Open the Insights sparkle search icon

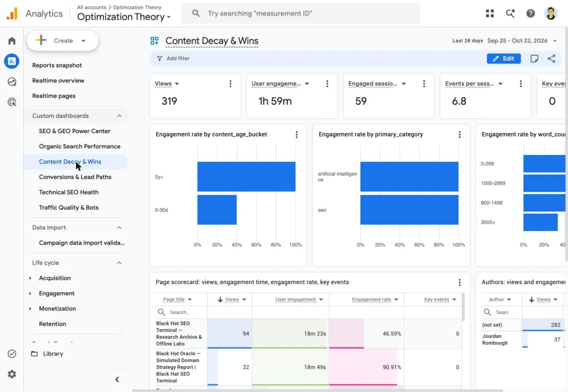(510, 13)
